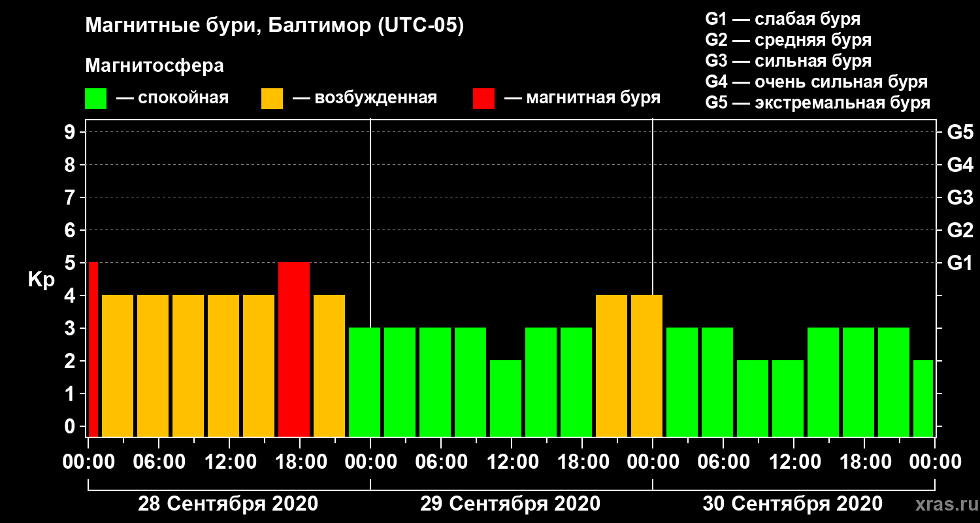Select the 'G1 — слабая буря' legend line
Screen dimensions: 980x523
[783, 19]
